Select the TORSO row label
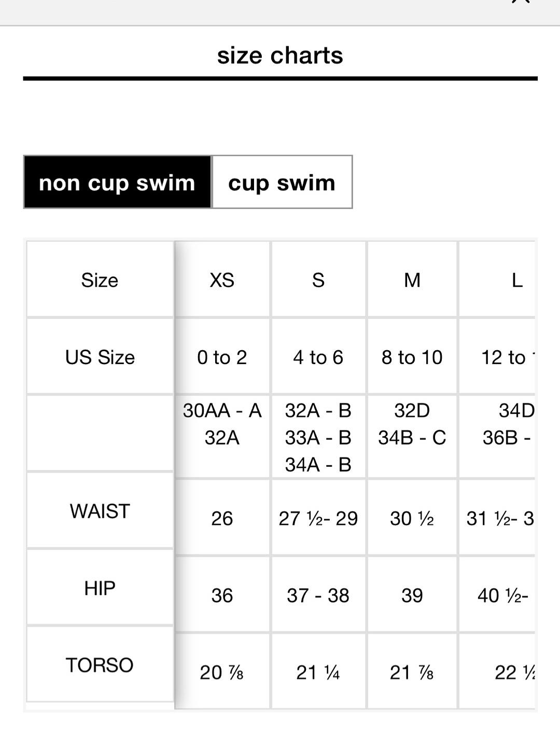This screenshot has height=747, width=560. coord(100,665)
